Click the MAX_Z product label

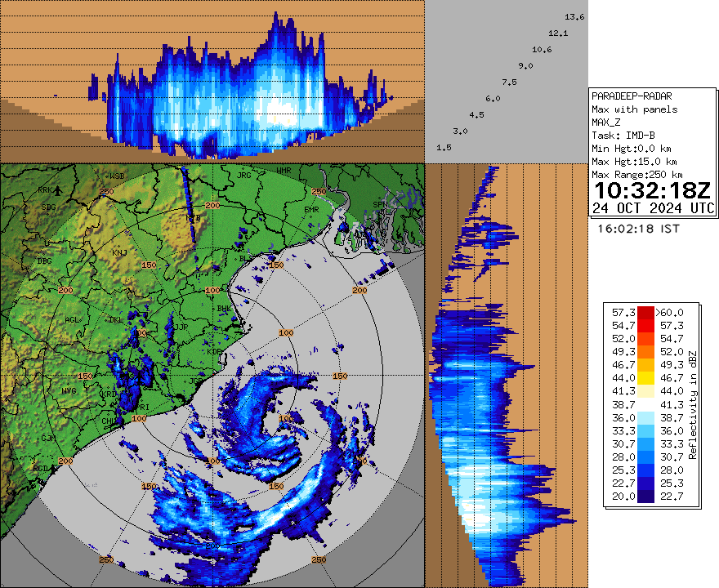click(605, 122)
